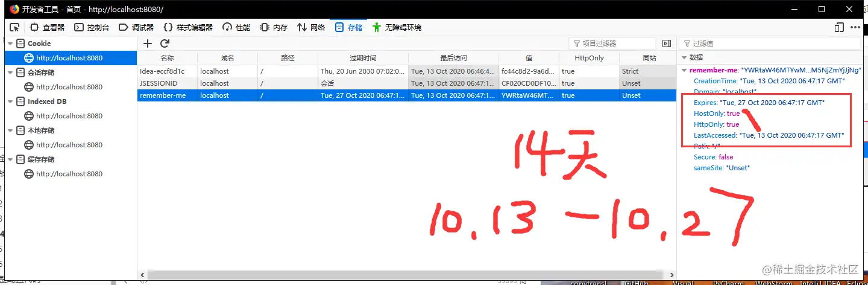Toggle responsive design mode icon
This screenshot has width=868, height=285.
pyautogui.click(x=839, y=27)
